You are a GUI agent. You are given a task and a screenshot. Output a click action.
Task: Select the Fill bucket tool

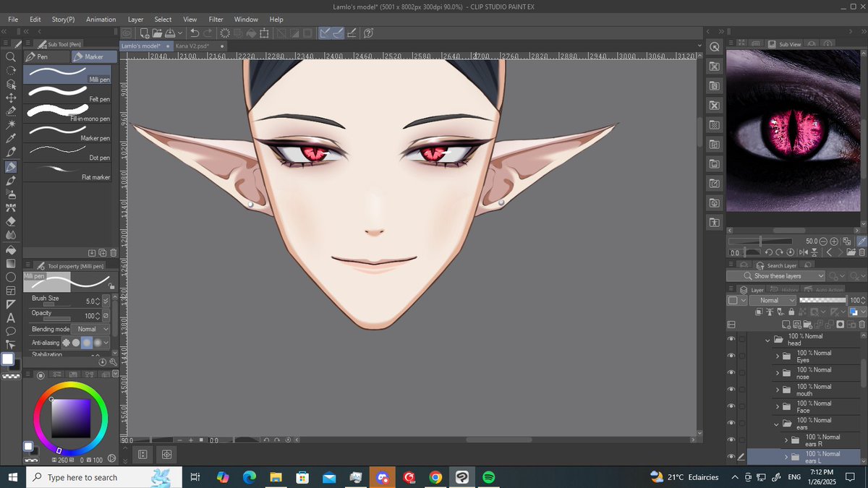[10, 249]
